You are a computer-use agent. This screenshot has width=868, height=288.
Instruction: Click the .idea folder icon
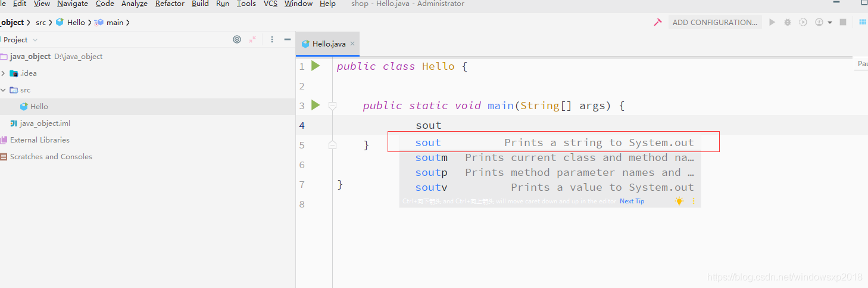click(14, 73)
